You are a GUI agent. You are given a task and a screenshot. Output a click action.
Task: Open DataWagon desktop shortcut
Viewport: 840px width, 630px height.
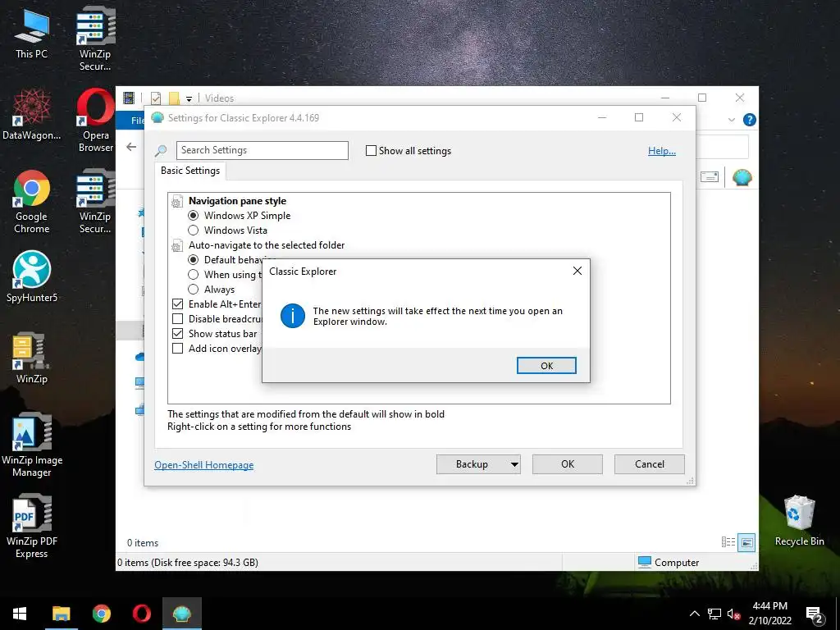[32, 115]
